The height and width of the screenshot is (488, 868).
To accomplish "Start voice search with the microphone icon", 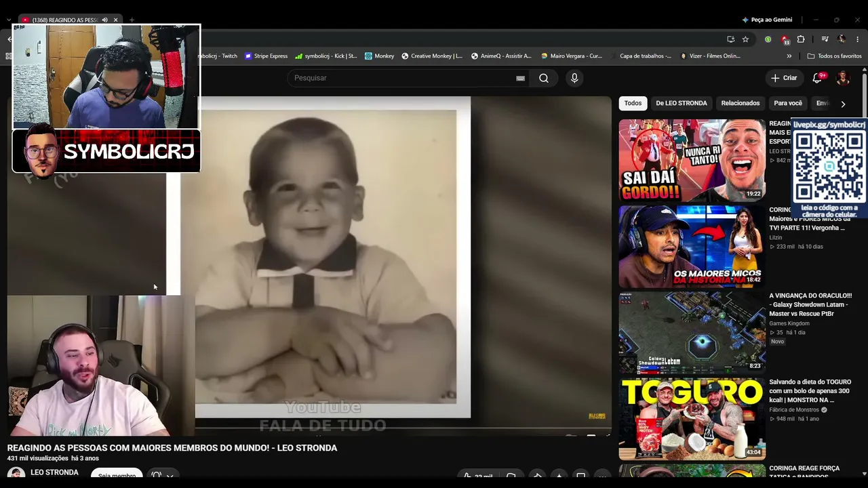I will coord(574,78).
